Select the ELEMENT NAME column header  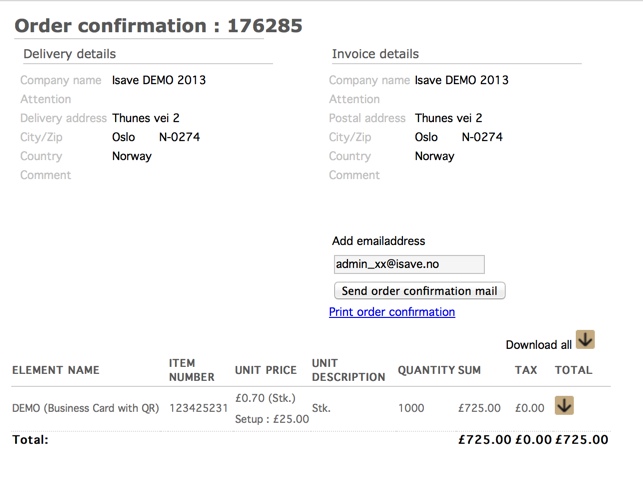56,370
